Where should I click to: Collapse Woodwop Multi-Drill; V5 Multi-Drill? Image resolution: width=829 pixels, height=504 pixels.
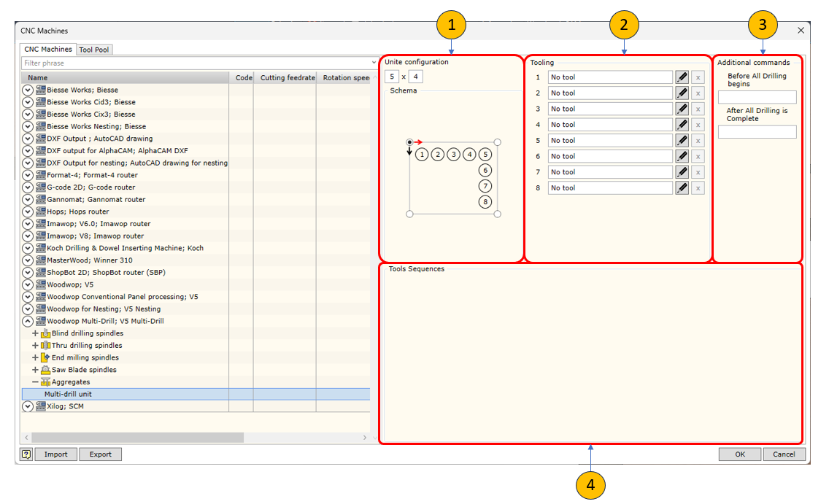click(x=28, y=321)
